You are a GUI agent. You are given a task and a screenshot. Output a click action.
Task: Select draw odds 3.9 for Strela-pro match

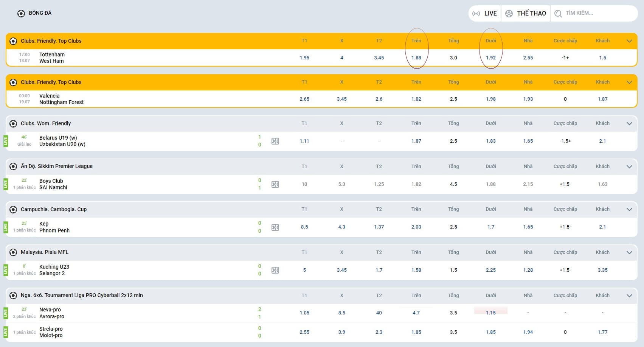(x=342, y=332)
